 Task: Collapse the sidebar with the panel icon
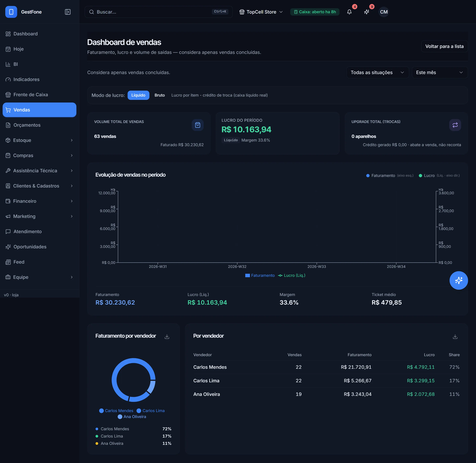pyautogui.click(x=68, y=12)
